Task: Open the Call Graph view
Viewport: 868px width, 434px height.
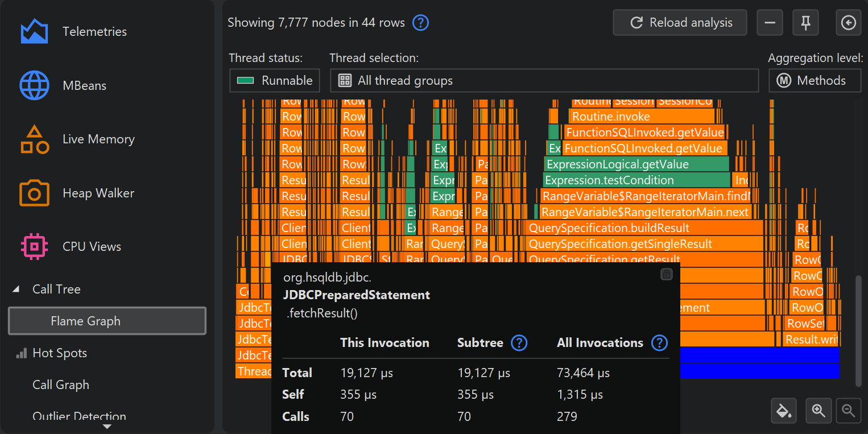Action: pyautogui.click(x=60, y=385)
